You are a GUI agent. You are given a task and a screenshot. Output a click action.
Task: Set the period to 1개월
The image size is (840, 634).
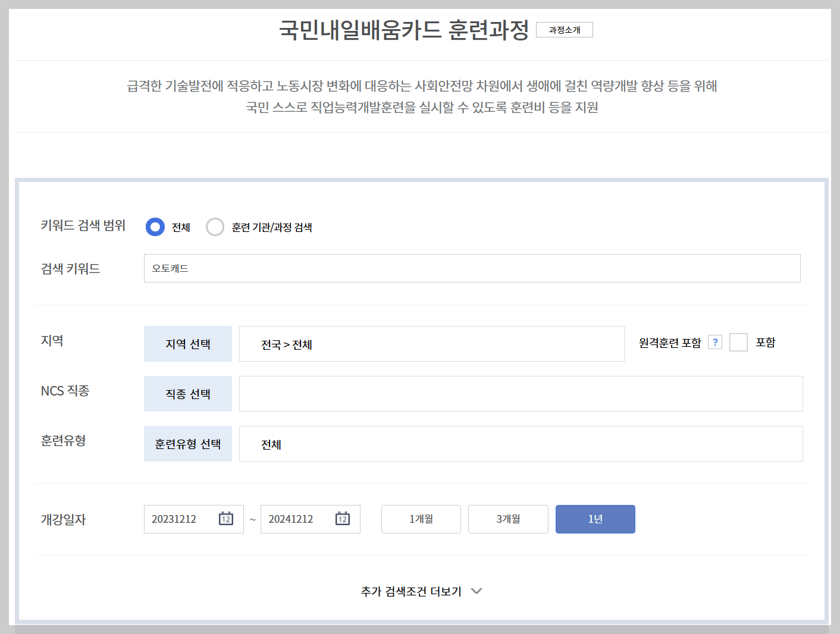pos(421,519)
